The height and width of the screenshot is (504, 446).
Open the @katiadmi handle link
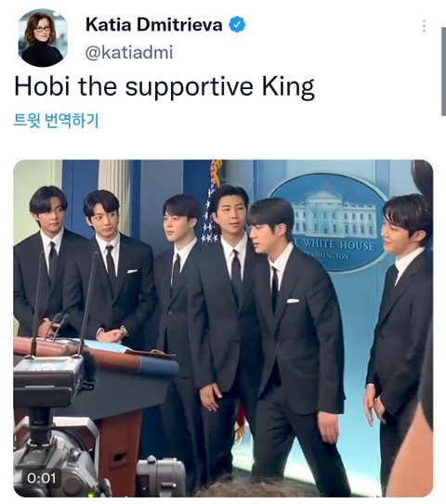pyautogui.click(x=129, y=52)
